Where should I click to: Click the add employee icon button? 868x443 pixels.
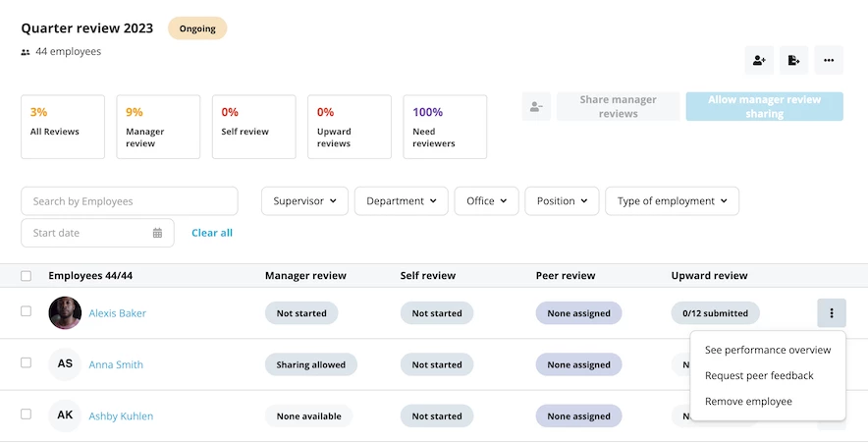click(759, 60)
